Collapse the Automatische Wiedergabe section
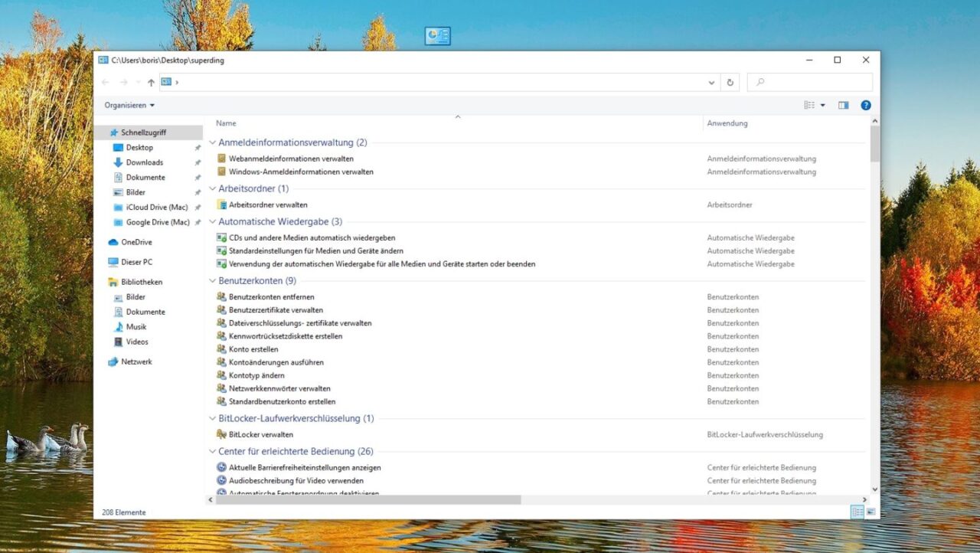This screenshot has width=980, height=553. click(x=212, y=221)
